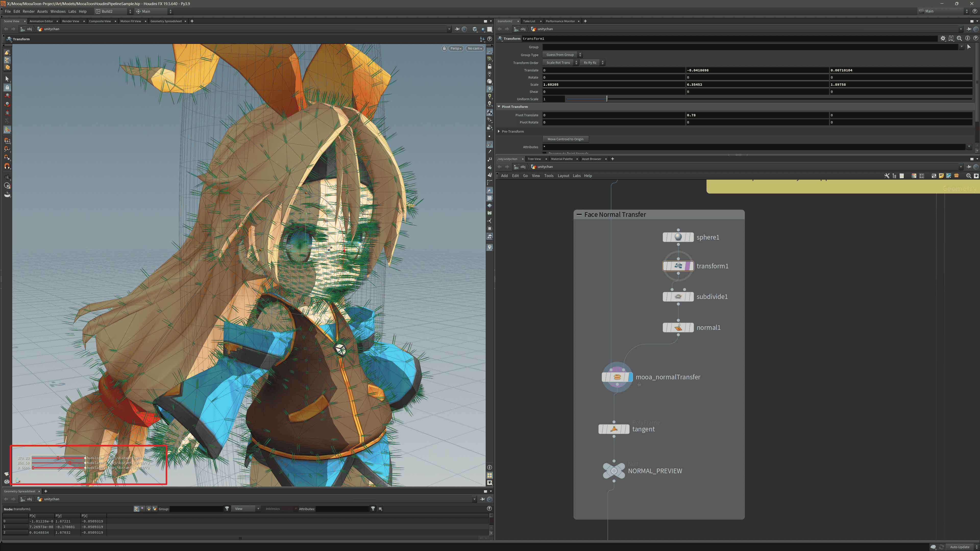Activate the Rotate tool in viewport toolbar

click(7, 104)
